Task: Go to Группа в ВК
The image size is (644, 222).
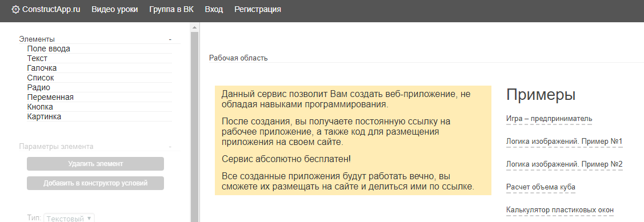Action: (x=171, y=10)
